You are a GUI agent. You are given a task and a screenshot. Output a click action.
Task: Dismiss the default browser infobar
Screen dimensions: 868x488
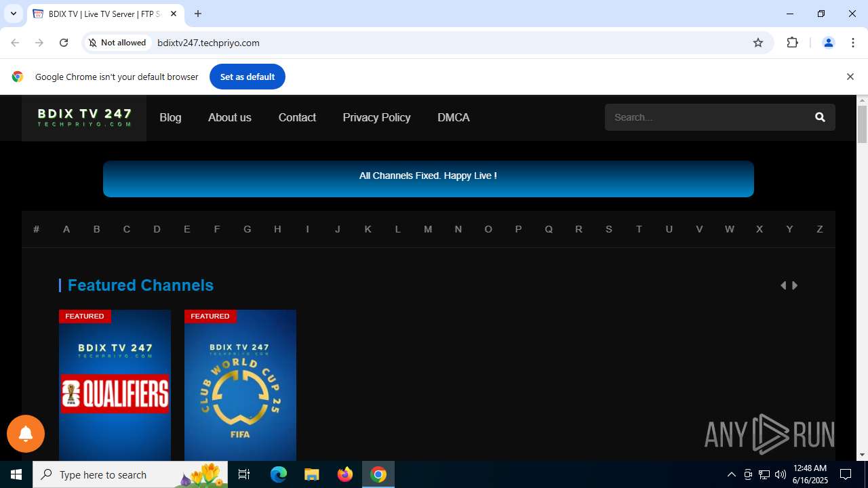(x=850, y=77)
